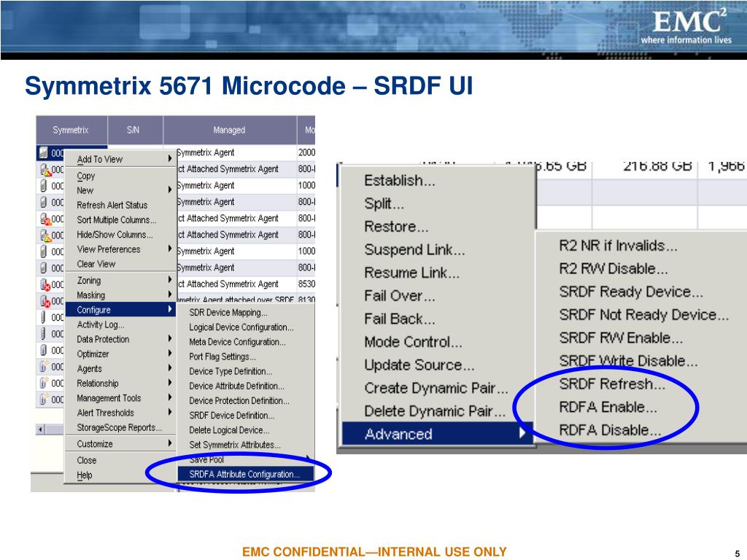Sort by the S/N column header

pos(135,130)
